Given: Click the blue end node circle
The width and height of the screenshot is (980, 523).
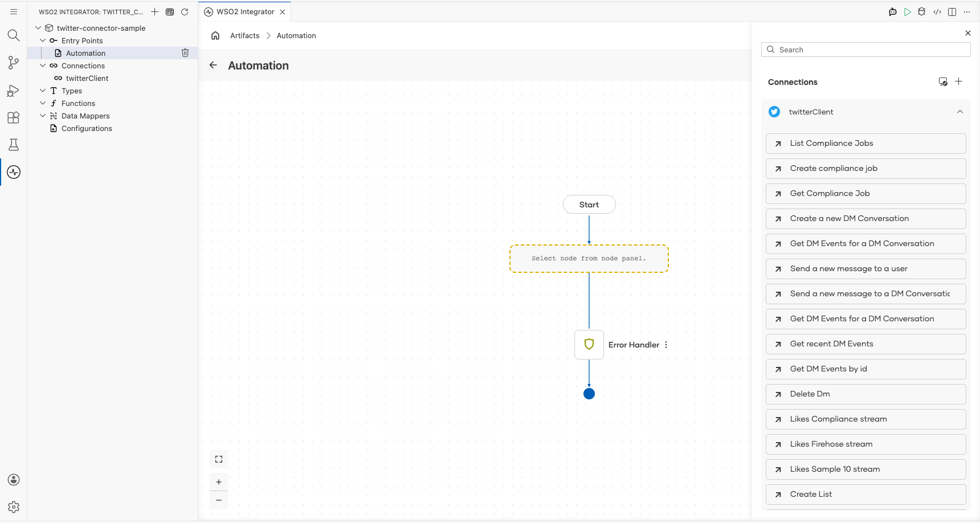Looking at the screenshot, I should click(589, 394).
